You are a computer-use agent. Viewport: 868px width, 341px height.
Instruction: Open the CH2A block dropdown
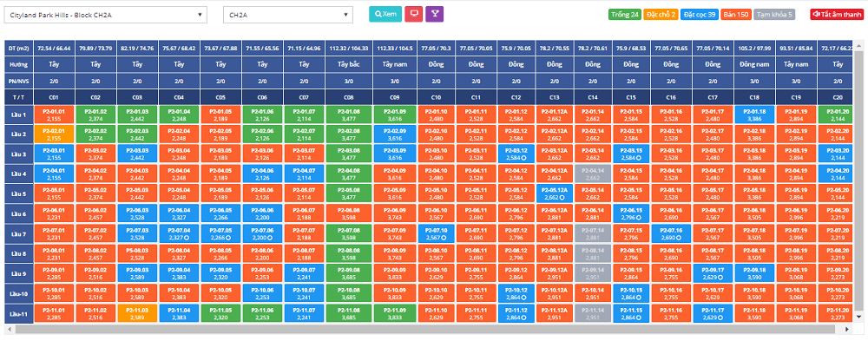pos(288,15)
